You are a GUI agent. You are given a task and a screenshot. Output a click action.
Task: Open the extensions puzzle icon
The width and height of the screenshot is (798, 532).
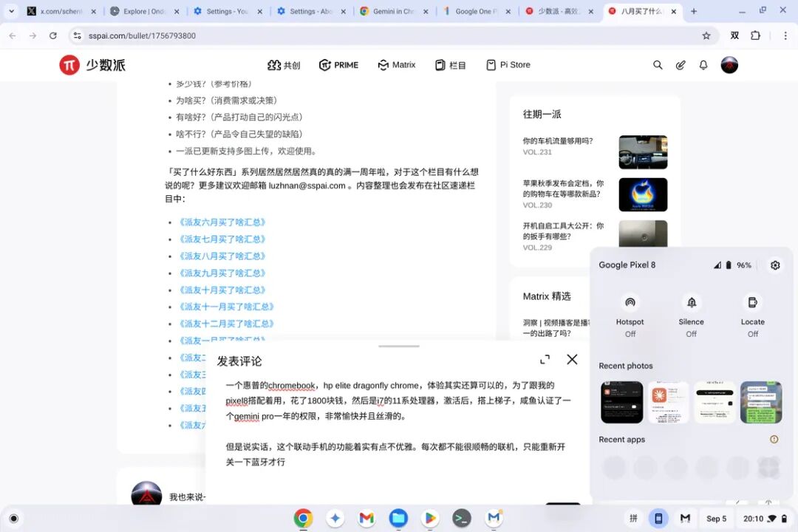point(755,35)
